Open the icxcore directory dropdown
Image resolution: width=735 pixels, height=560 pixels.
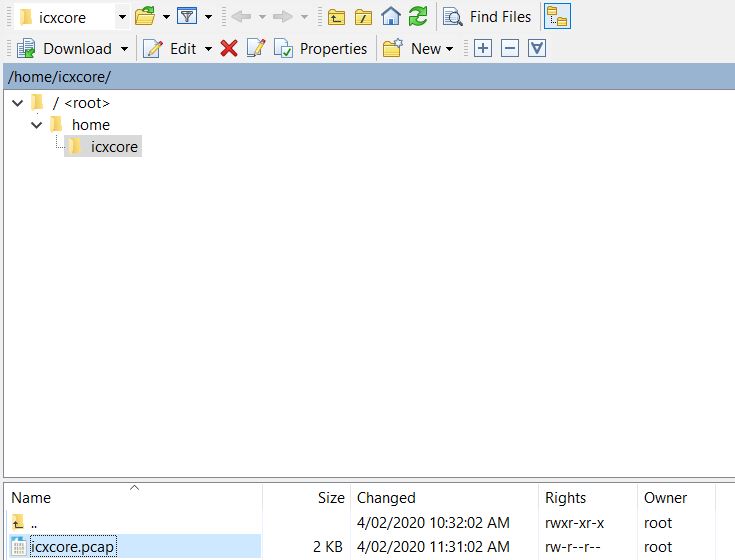coord(121,16)
